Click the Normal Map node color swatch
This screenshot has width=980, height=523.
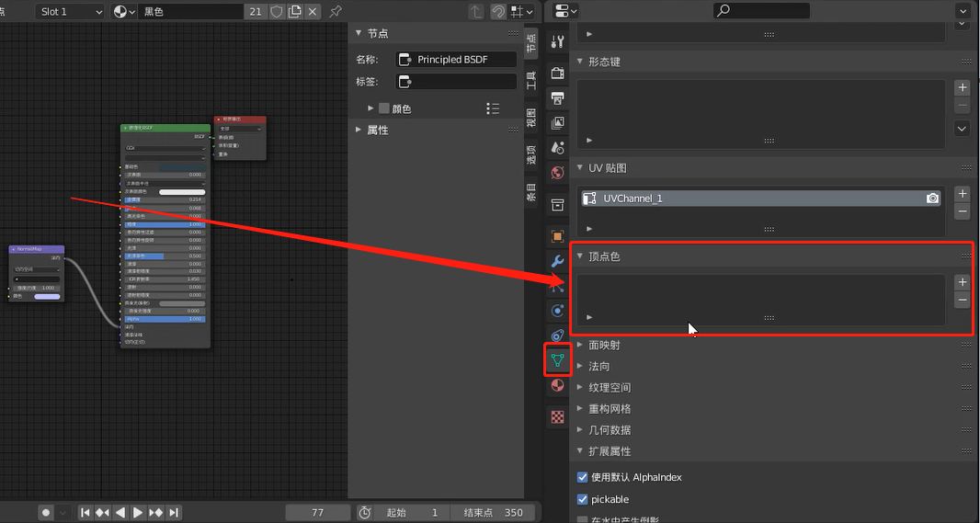pos(48,296)
